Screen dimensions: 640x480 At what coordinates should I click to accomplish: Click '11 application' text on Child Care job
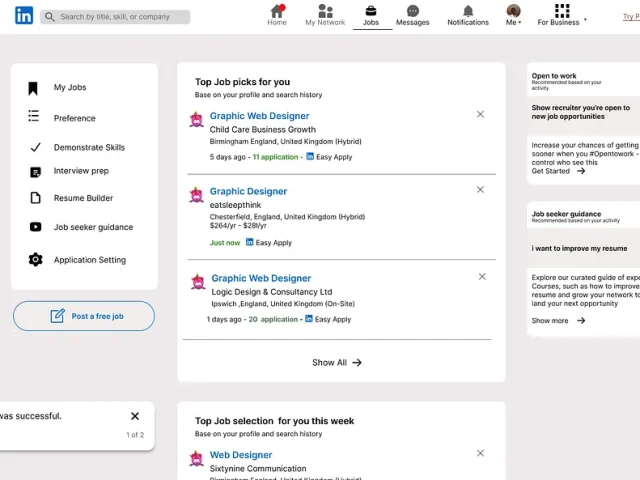276,157
